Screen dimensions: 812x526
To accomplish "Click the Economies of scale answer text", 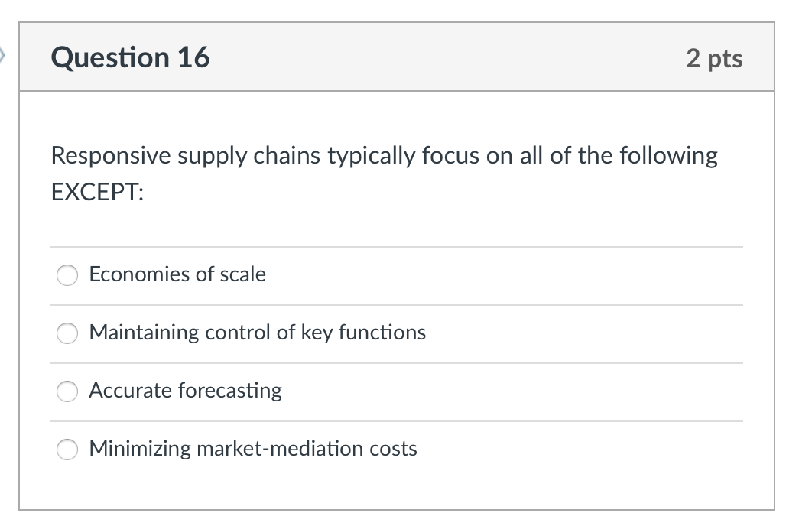I will [177, 275].
